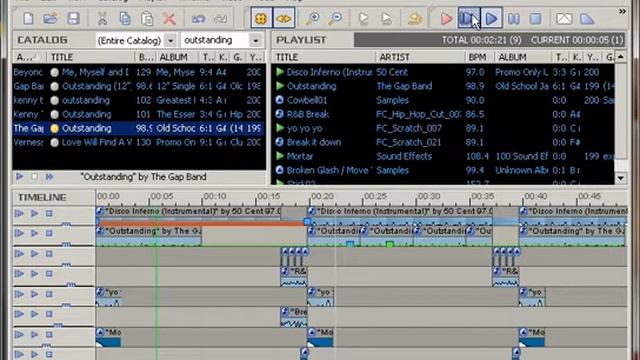
Task: Click the envelope-shaped toolbar icon
Action: [564, 18]
